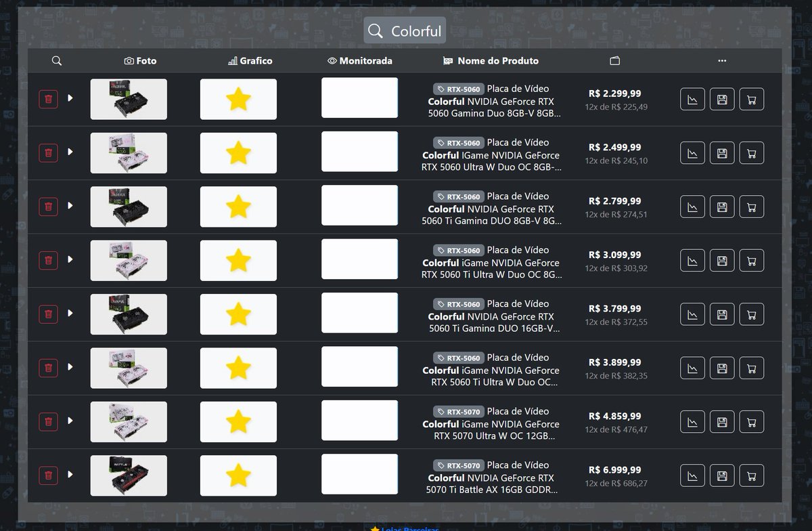Open price chart for R$ 2.799,99 item
Screen dimensions: 812x531
click(x=692, y=207)
